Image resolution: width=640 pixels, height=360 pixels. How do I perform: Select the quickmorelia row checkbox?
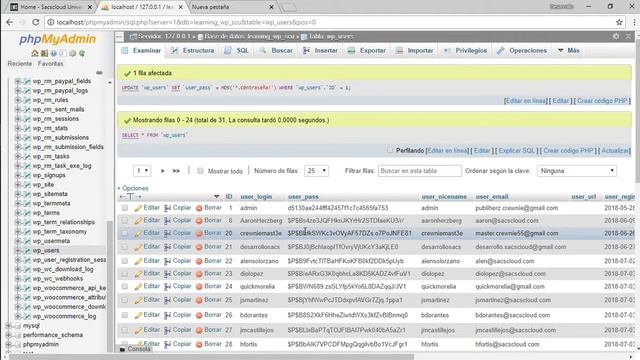pyautogui.click(x=124, y=287)
